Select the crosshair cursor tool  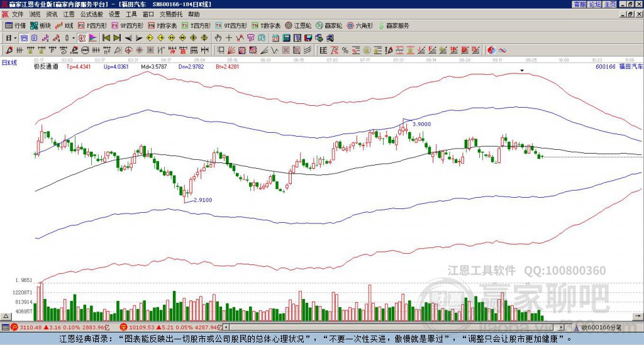(229, 38)
